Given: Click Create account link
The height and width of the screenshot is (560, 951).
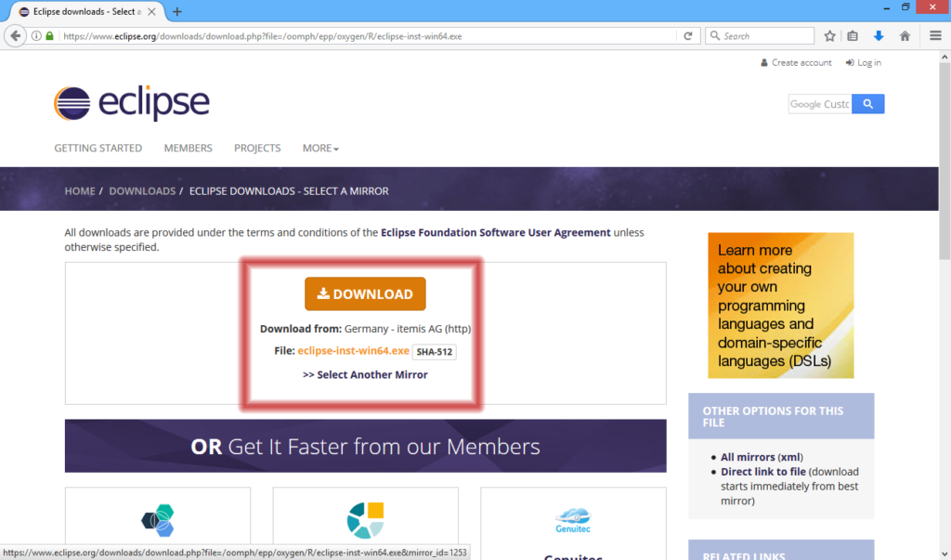Looking at the screenshot, I should (796, 62).
